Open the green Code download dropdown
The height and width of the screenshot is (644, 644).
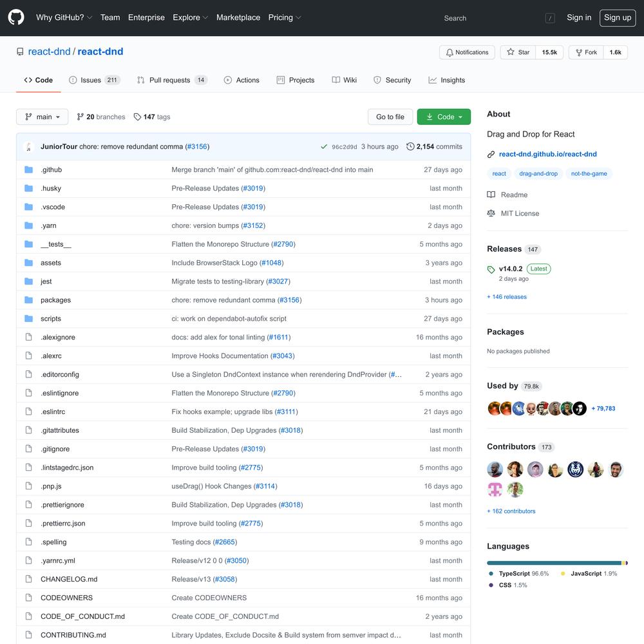tap(444, 117)
